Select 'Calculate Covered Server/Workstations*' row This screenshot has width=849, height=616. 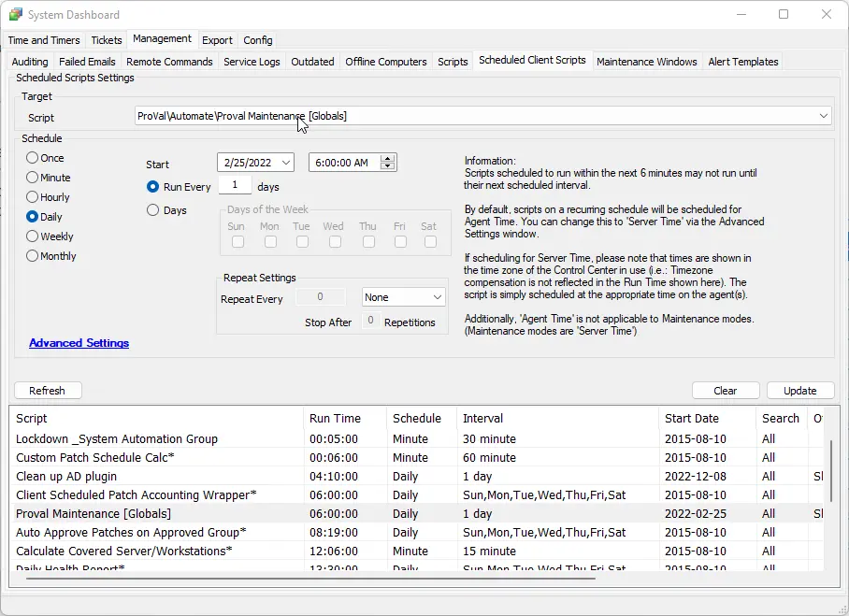click(x=417, y=552)
